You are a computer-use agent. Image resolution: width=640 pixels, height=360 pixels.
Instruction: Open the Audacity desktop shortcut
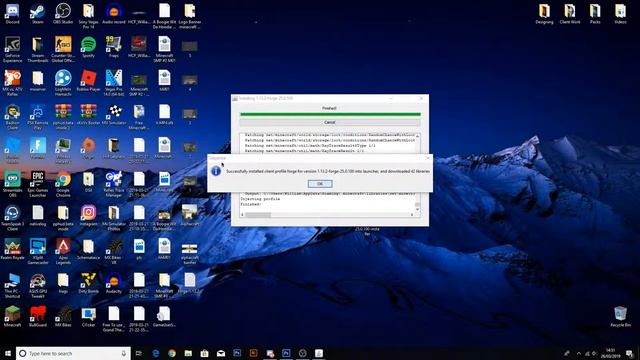click(x=113, y=283)
